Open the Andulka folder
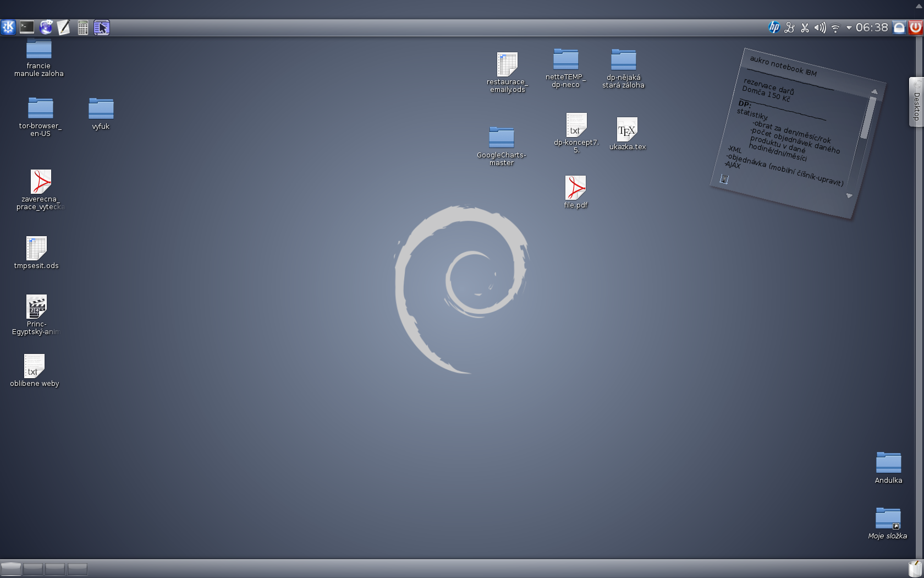The height and width of the screenshot is (578, 924). tap(888, 468)
